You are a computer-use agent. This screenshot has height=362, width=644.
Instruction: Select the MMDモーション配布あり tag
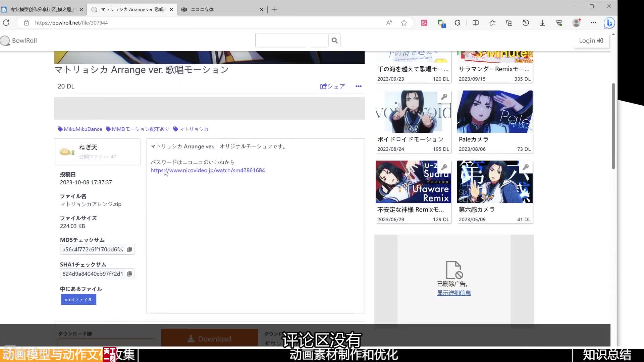coord(138,129)
